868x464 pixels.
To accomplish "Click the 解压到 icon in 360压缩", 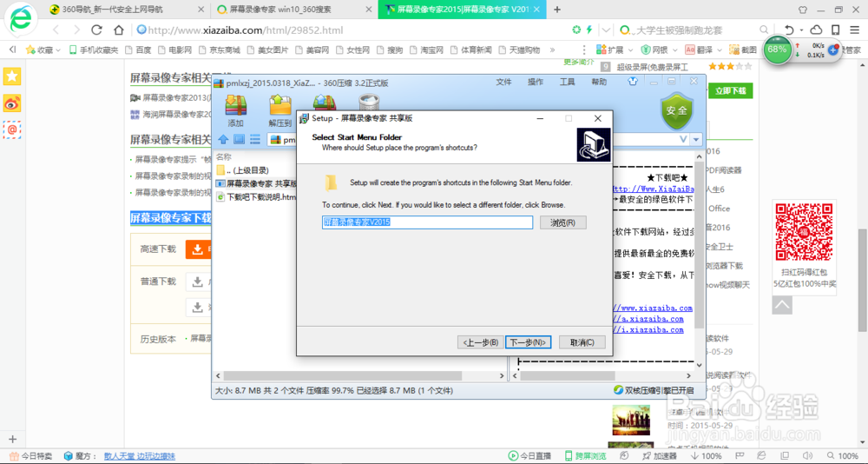I will [280, 110].
